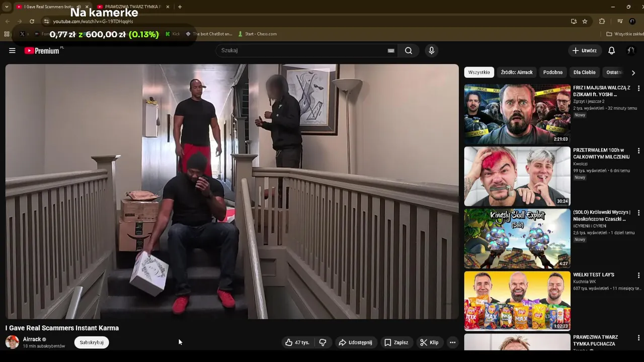This screenshot has width=644, height=362.
Task: Open options for 'WIELKI TEST LAY'S' video
Action: click(638, 275)
